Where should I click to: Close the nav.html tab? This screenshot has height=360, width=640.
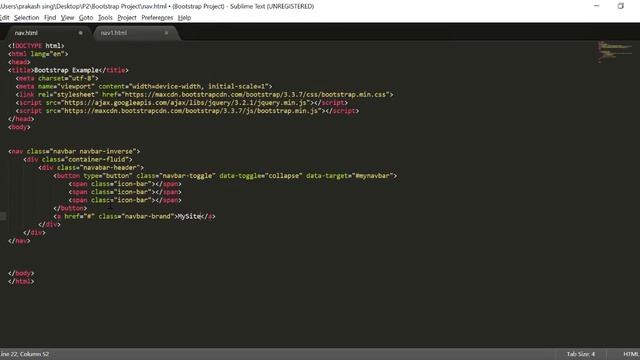pos(80,33)
